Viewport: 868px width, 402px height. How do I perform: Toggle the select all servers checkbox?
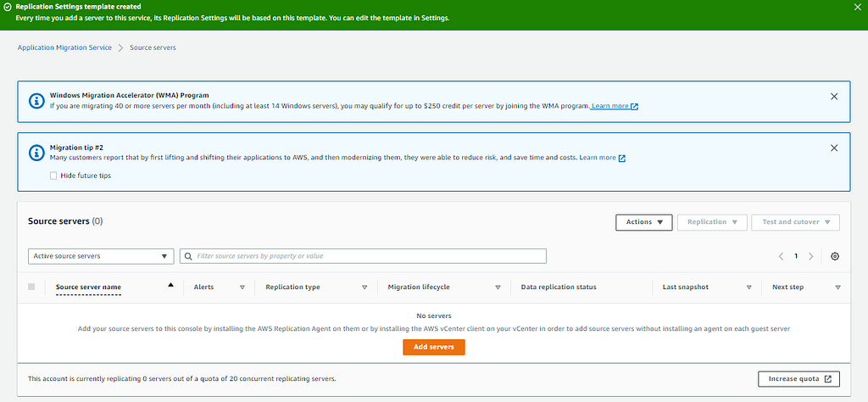pos(31,287)
